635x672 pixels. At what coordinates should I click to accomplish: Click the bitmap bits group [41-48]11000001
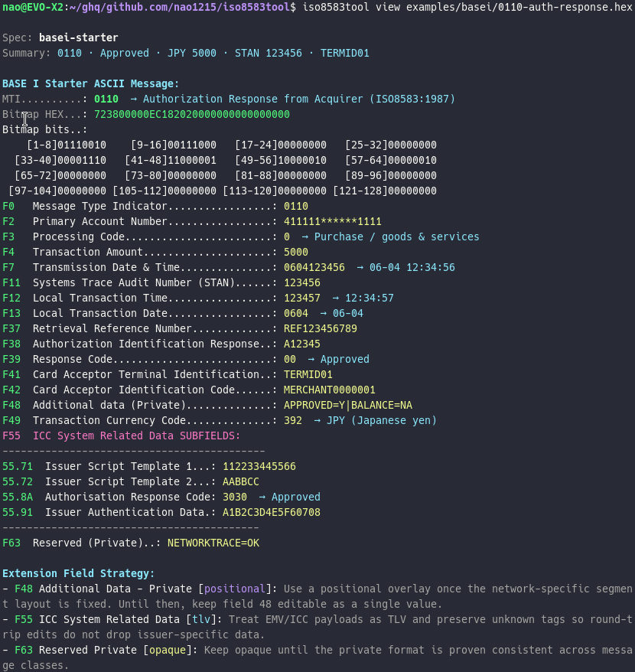171,160
